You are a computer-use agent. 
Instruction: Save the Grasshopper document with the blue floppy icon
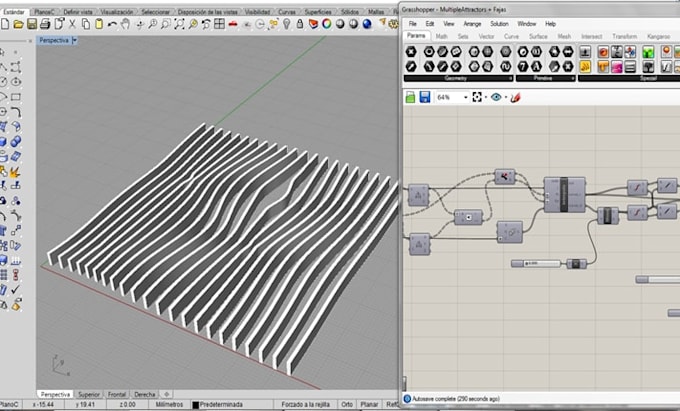pos(425,97)
